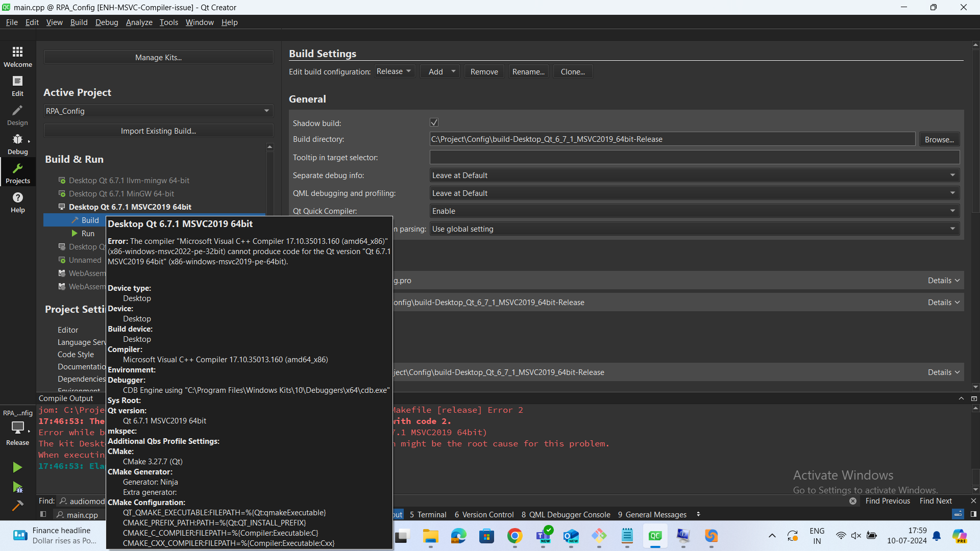The image size is (980, 551).
Task: Remove the build configuration
Action: tap(484, 71)
